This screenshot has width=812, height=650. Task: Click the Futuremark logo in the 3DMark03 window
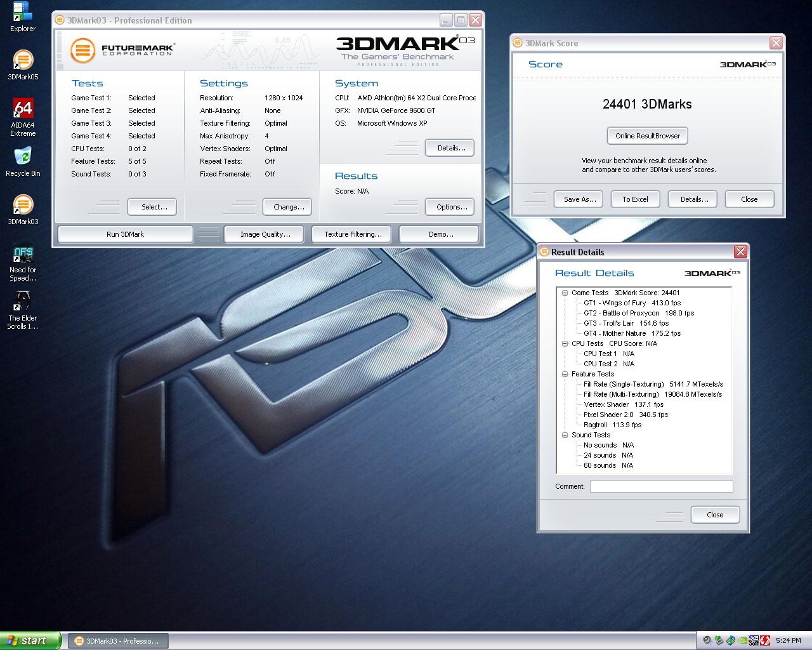[x=81, y=51]
